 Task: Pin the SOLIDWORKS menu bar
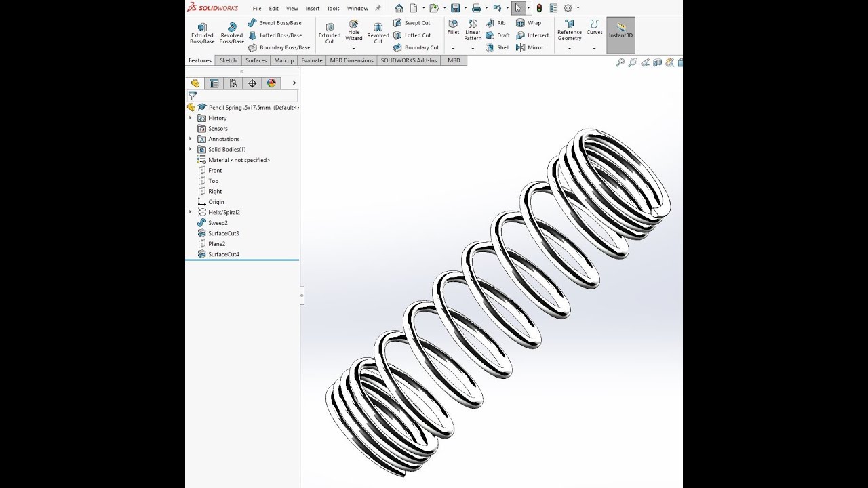(378, 8)
